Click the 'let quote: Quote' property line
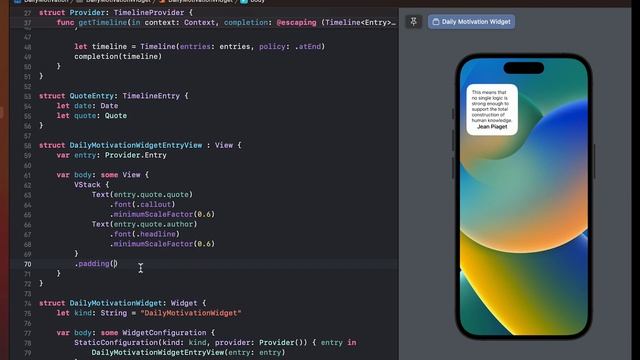Screen dimensions: 640x360 (x=92, y=116)
